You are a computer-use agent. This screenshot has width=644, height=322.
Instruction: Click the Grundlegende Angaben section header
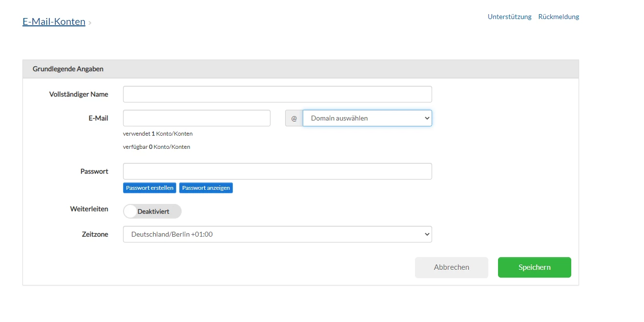pyautogui.click(x=68, y=69)
